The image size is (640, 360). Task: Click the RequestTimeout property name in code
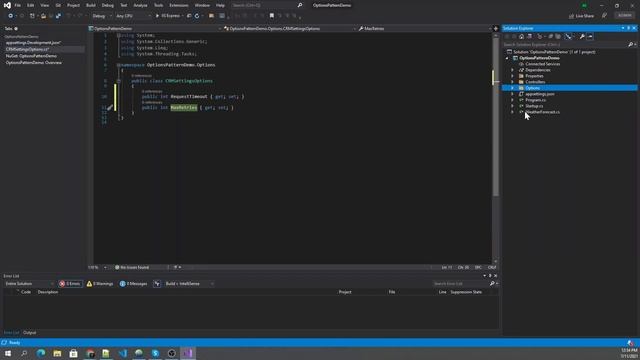(x=189, y=97)
